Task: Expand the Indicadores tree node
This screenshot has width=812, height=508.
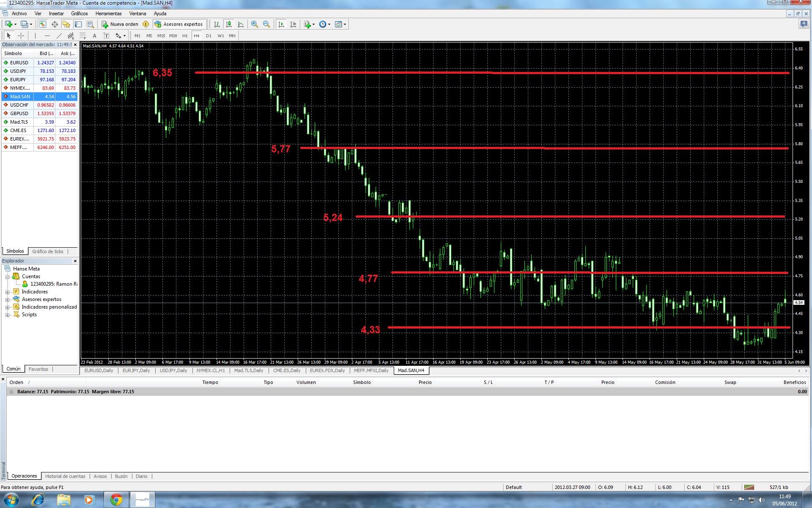Action: tap(7, 292)
